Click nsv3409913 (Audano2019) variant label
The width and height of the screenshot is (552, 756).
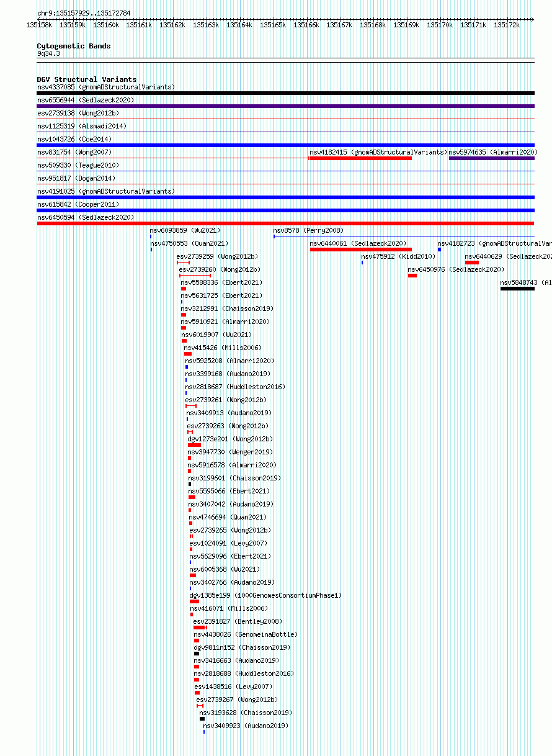228,413
